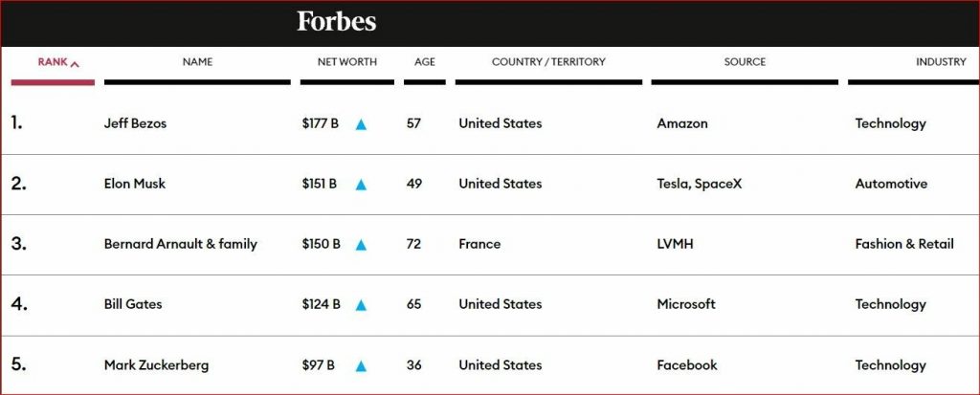Sort by Country / Territory header

point(548,62)
